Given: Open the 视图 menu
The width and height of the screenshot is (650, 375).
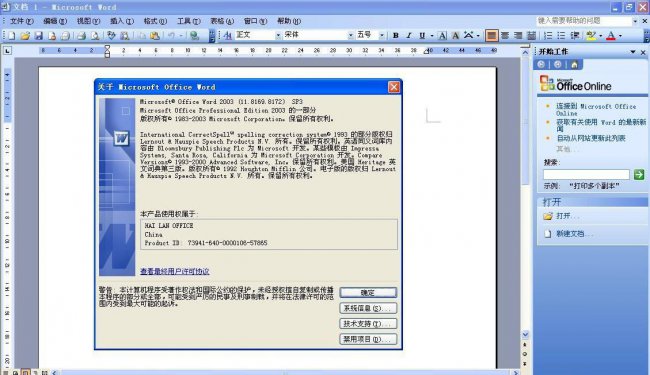Looking at the screenshot, I should coord(88,21).
